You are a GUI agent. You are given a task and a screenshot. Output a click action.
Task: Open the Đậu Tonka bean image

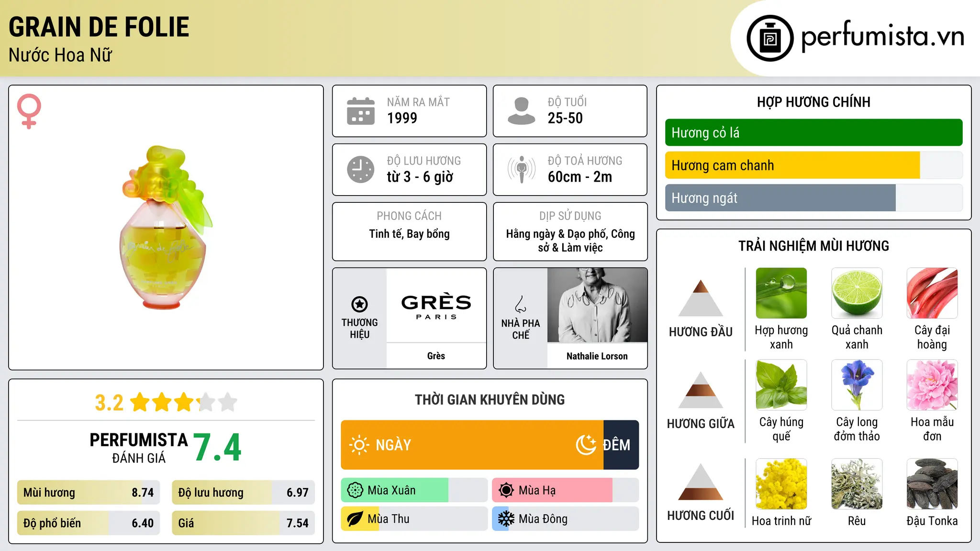[x=932, y=484]
